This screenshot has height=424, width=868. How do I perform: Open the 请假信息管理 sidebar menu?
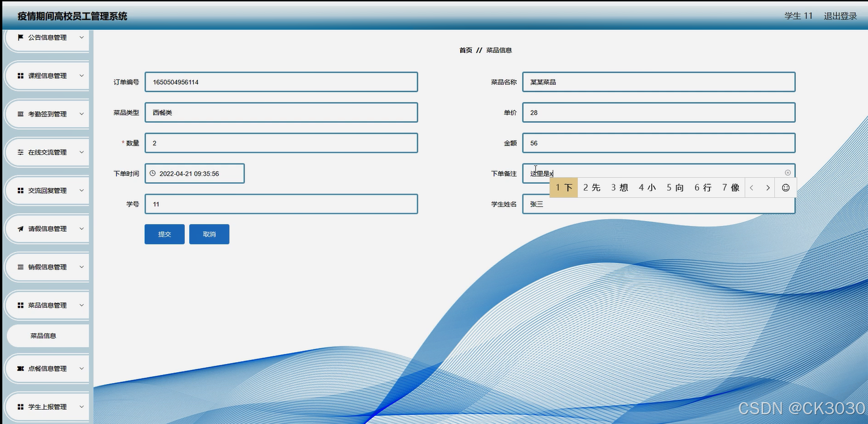47,229
